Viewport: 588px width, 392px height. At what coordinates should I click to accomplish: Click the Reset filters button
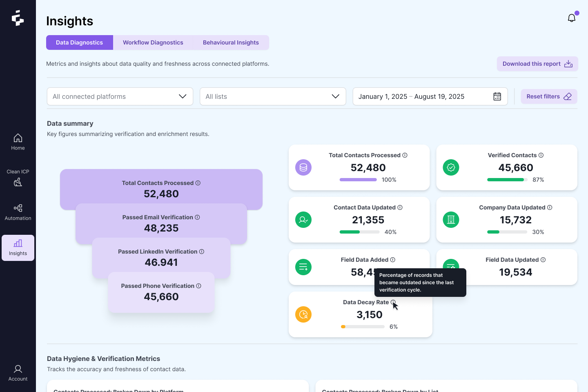click(549, 96)
